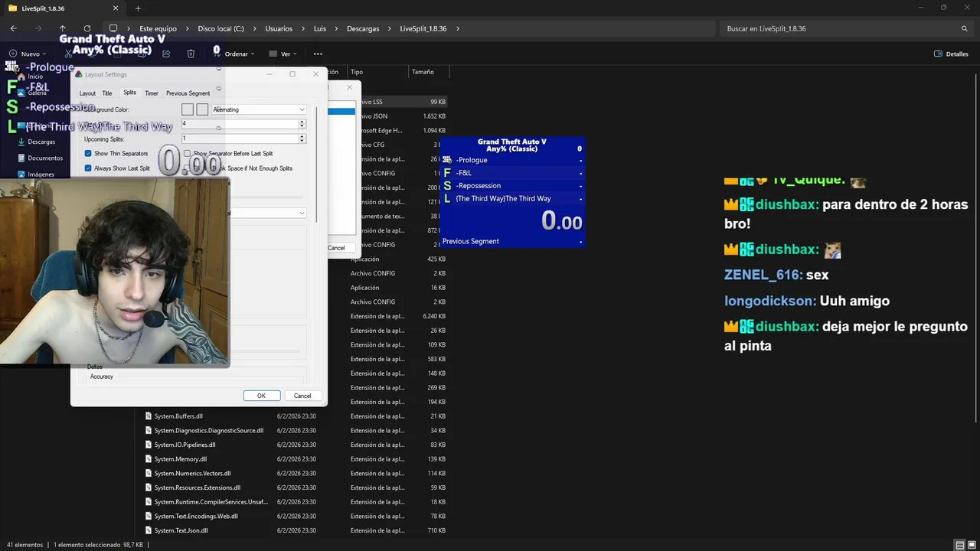Screen dimensions: 980x551
Task: Click the F&L split icon in LiveSplit
Action: click(x=447, y=173)
